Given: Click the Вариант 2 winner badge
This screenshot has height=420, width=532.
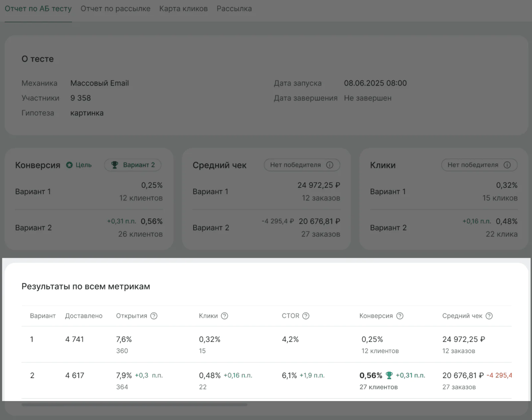Looking at the screenshot, I should (x=133, y=165).
